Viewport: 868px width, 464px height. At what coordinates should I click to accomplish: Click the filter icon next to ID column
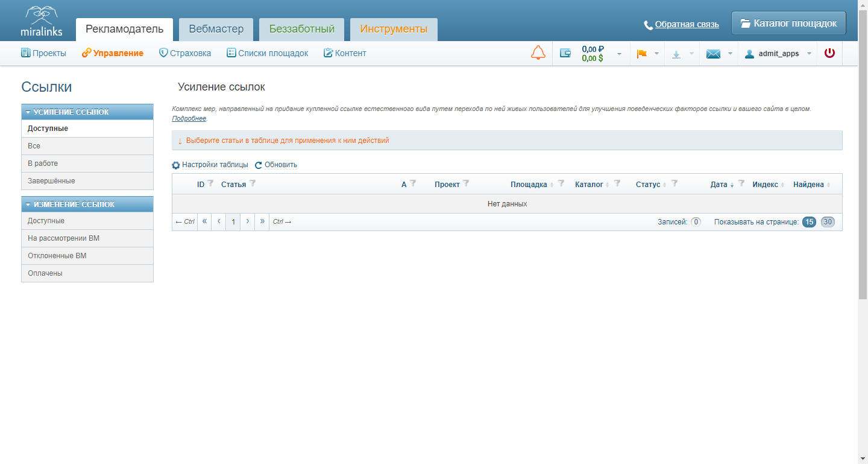tap(210, 183)
